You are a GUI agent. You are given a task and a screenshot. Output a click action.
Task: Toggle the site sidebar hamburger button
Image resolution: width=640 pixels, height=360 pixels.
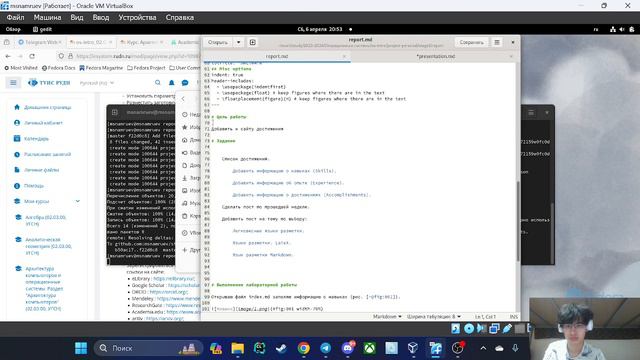pyautogui.click(x=13, y=83)
